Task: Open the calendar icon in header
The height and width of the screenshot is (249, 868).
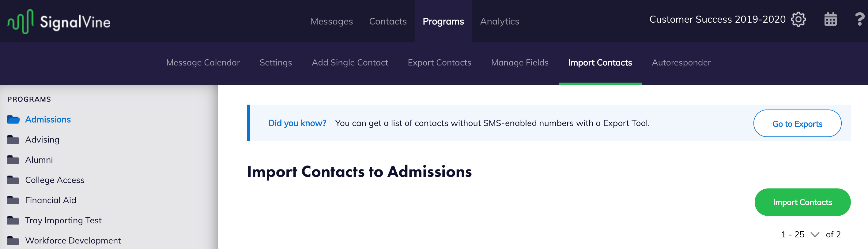Action: pyautogui.click(x=830, y=20)
